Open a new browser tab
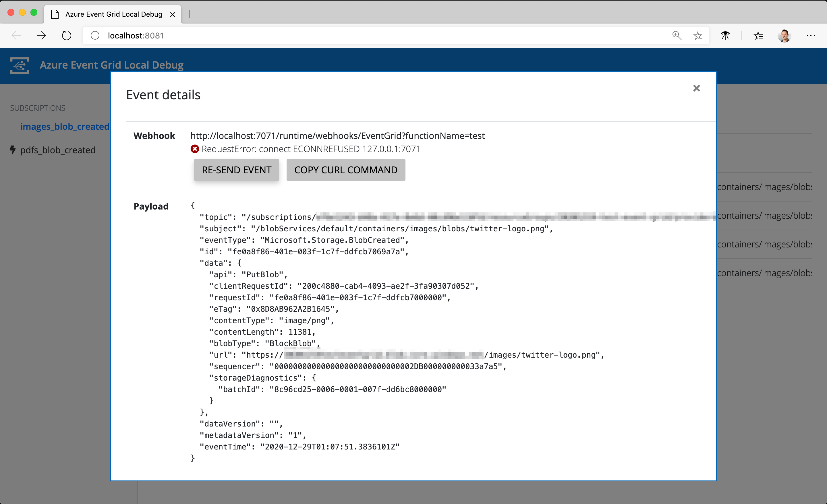Image resolution: width=827 pixels, height=504 pixels. pos(190,14)
